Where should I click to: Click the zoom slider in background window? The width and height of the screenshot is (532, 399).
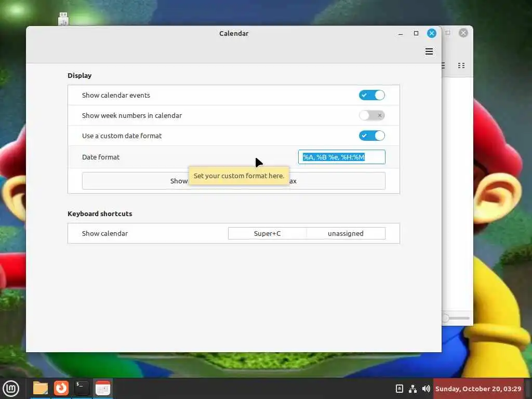pos(456,318)
